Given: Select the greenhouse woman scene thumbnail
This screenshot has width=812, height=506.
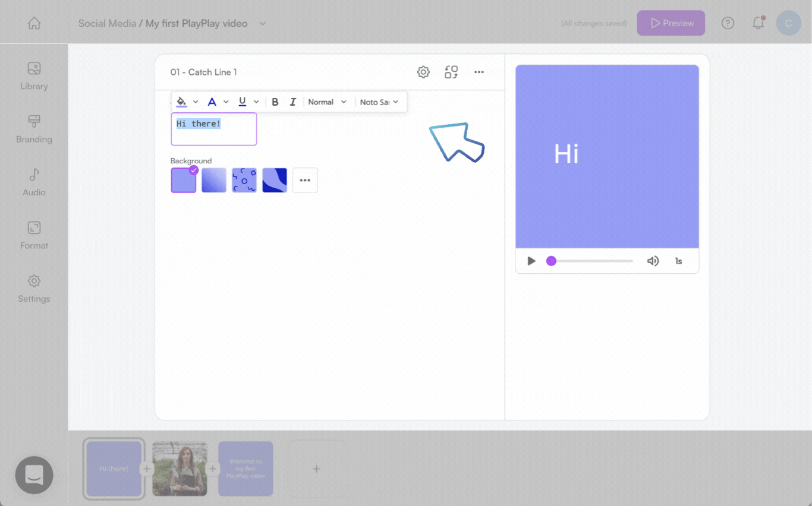Looking at the screenshot, I should 180,469.
